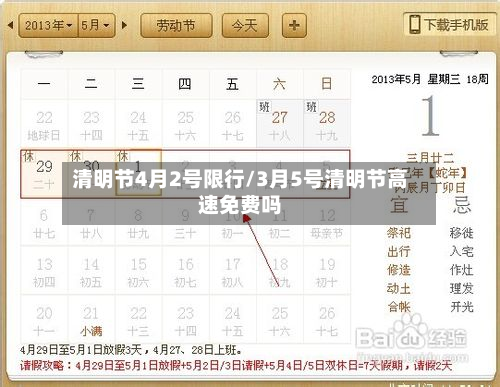Viewport: 500px width, 387px height.
Task: Select May 7 廿八 cell
Action: click(92, 223)
